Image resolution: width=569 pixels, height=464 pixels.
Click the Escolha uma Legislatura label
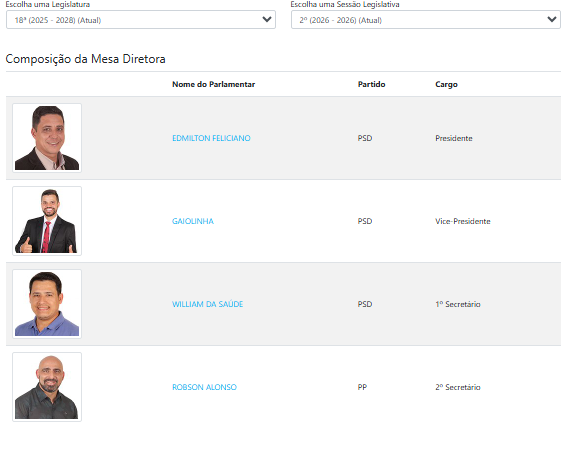pyautogui.click(x=48, y=4)
